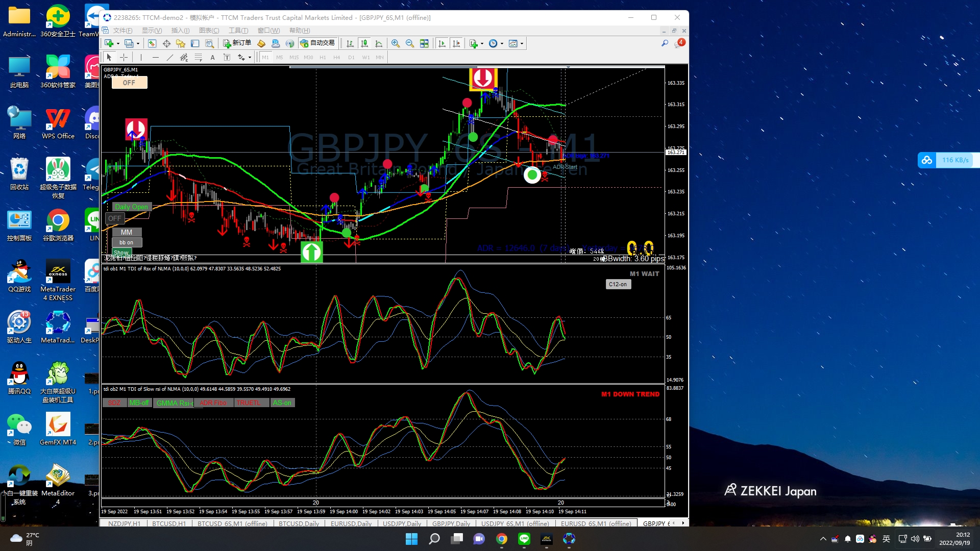Select the draw trendline tool
This screenshot has width=980, height=551.
coord(169,58)
